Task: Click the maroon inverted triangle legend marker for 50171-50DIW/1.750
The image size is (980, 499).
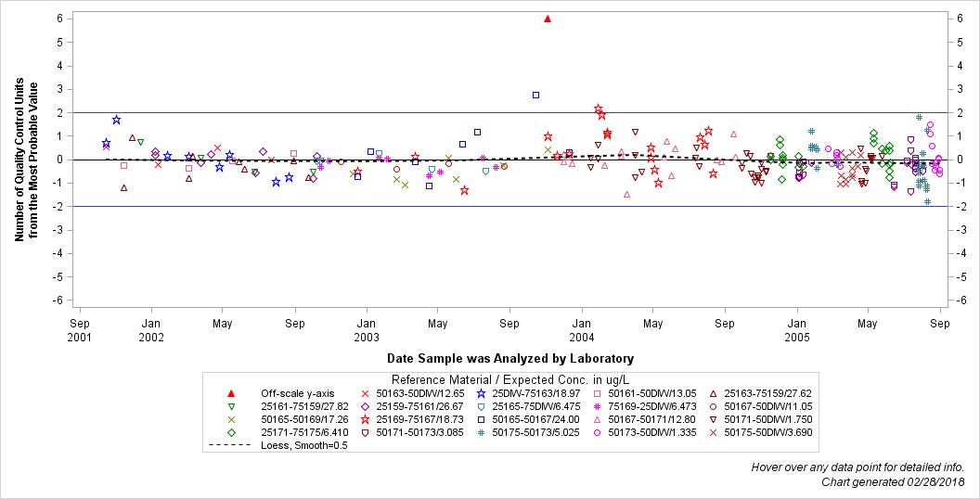Action: [x=713, y=419]
